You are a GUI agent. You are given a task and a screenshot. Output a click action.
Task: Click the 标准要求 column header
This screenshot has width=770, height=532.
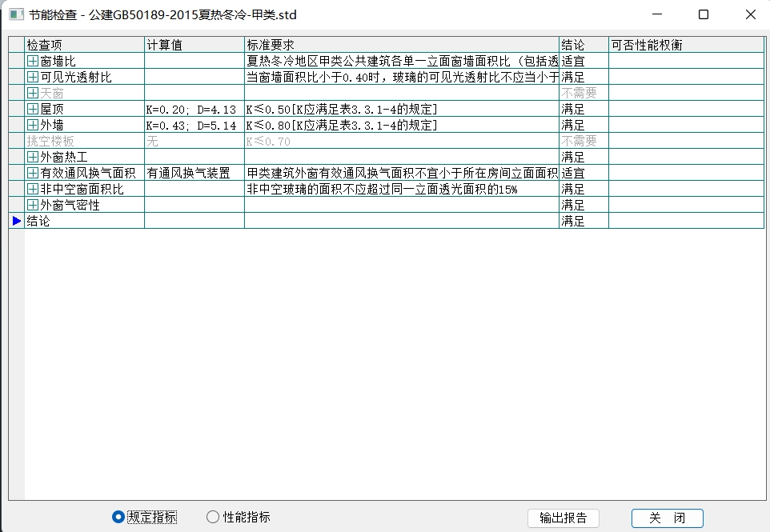click(x=400, y=45)
